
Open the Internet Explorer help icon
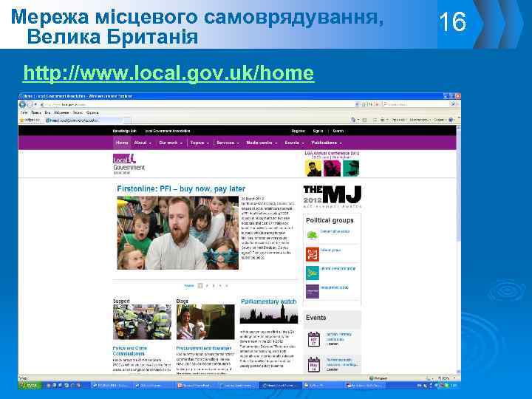451,120
